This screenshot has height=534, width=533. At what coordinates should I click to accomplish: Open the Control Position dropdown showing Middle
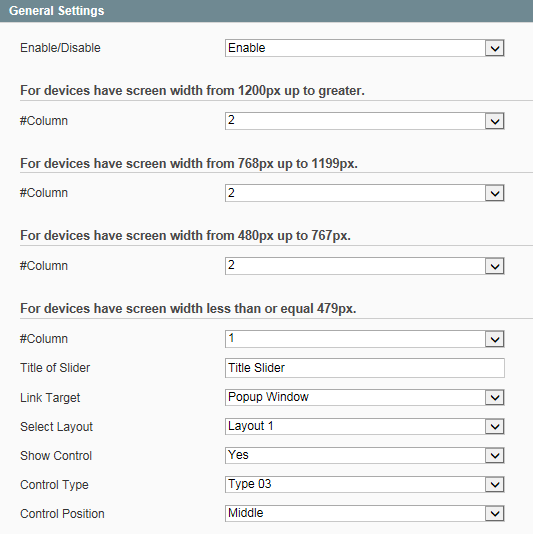[x=364, y=513]
